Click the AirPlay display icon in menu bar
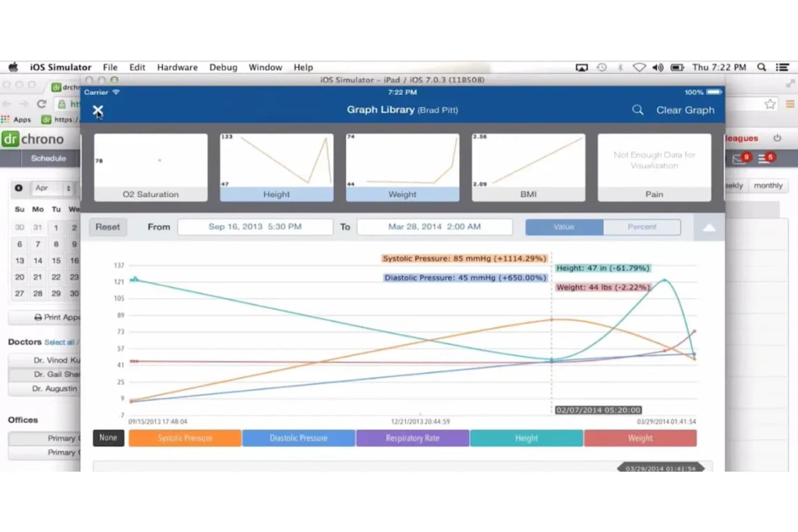 [x=582, y=67]
